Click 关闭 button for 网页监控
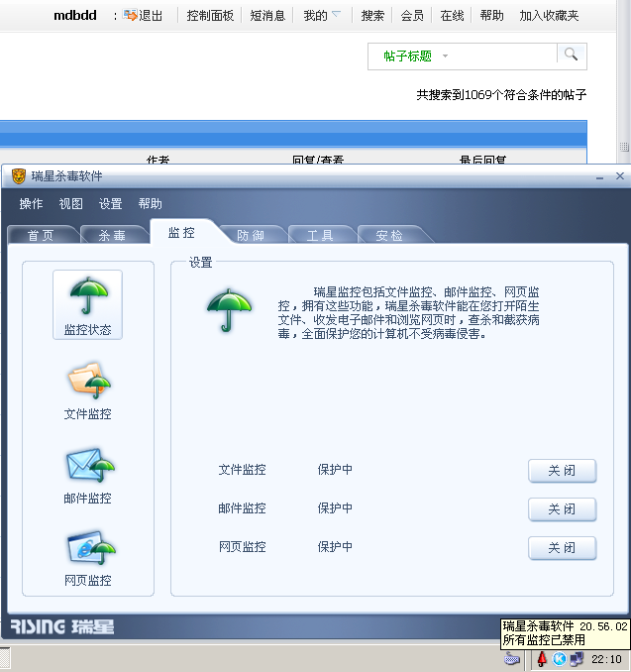Screen dimensions: 631x672 click(562, 548)
